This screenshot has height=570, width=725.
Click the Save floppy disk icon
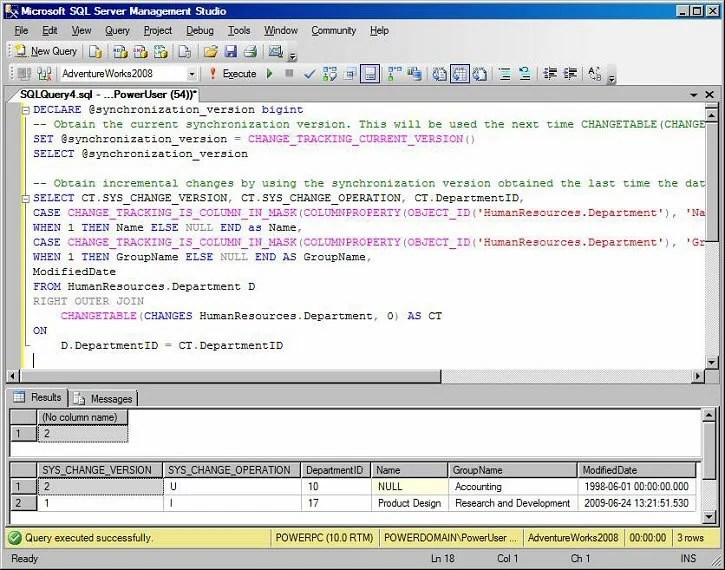click(230, 51)
